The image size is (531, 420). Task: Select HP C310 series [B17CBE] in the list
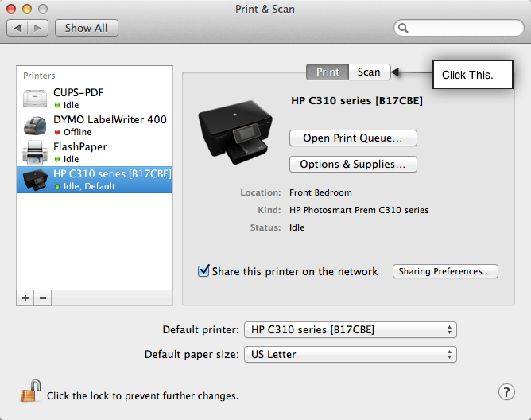pos(95,180)
